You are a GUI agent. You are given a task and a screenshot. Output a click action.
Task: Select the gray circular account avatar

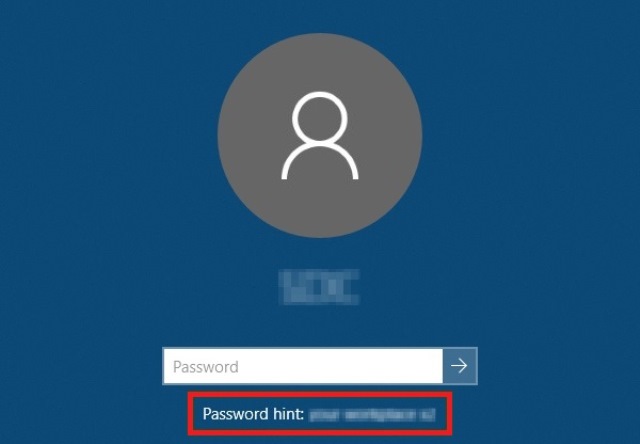320,135
